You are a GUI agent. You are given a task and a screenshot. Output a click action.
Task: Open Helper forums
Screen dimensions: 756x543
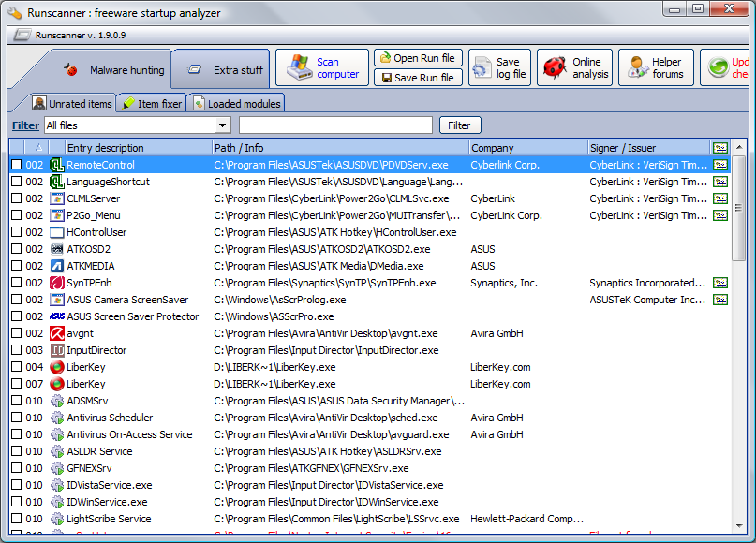[x=656, y=67]
